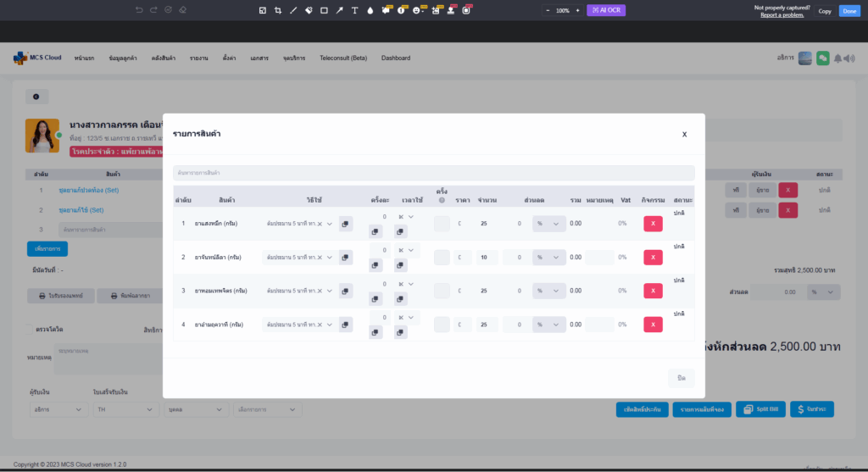Click the undo arrow in top toolbar
Screen dimensions: 868x472
click(139, 10)
